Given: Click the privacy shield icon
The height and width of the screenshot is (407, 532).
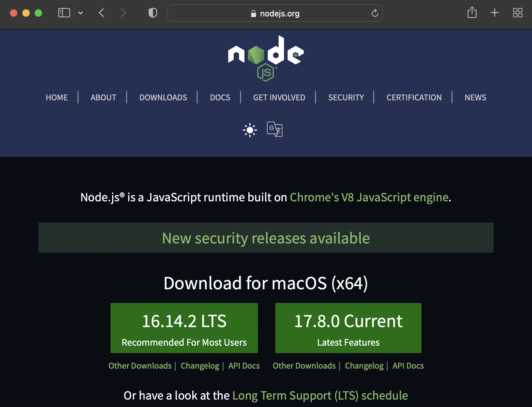Looking at the screenshot, I should tap(153, 13).
